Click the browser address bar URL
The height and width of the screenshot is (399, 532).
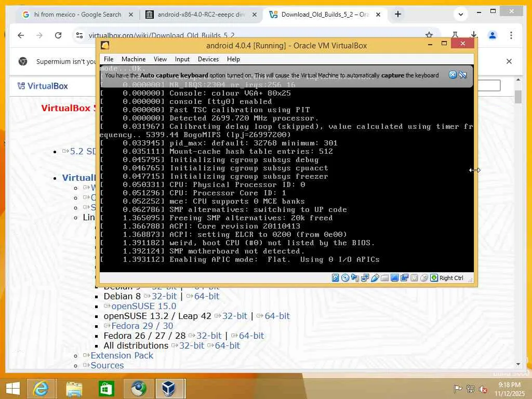point(162,35)
